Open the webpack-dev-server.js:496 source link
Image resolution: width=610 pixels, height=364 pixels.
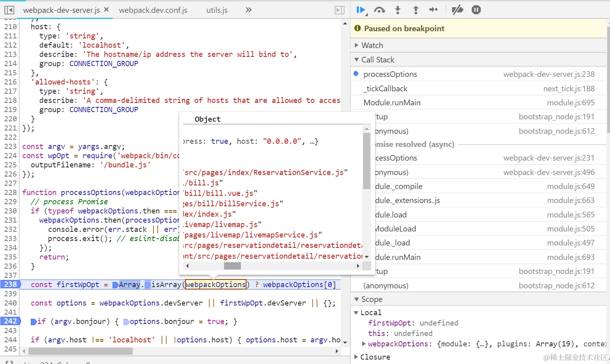(549, 172)
